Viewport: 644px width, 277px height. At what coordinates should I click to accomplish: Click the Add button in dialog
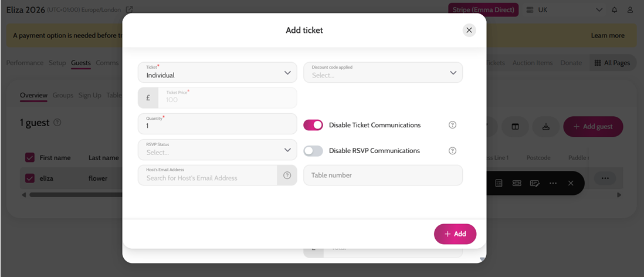(455, 234)
